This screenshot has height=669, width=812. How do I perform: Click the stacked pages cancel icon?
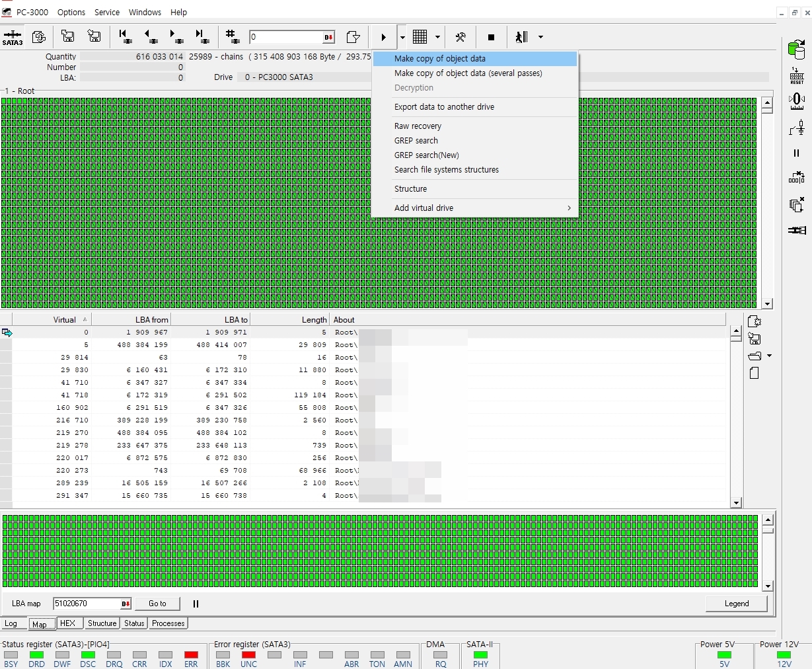[x=797, y=204]
